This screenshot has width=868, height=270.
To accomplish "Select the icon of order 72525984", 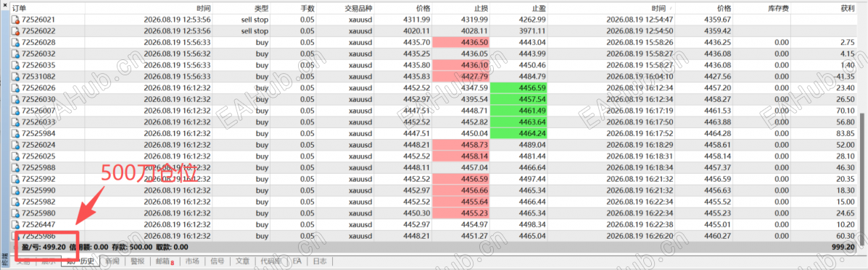I will click(15, 133).
